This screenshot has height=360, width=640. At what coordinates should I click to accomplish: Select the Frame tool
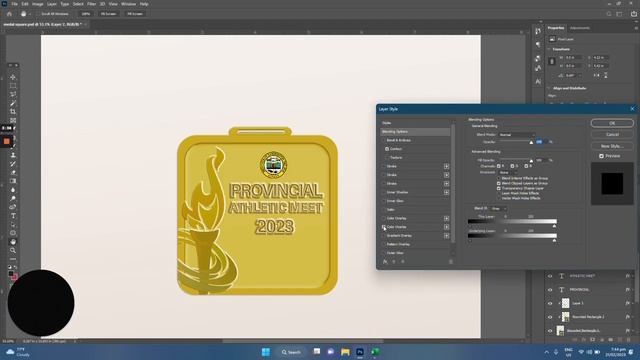coord(13,120)
